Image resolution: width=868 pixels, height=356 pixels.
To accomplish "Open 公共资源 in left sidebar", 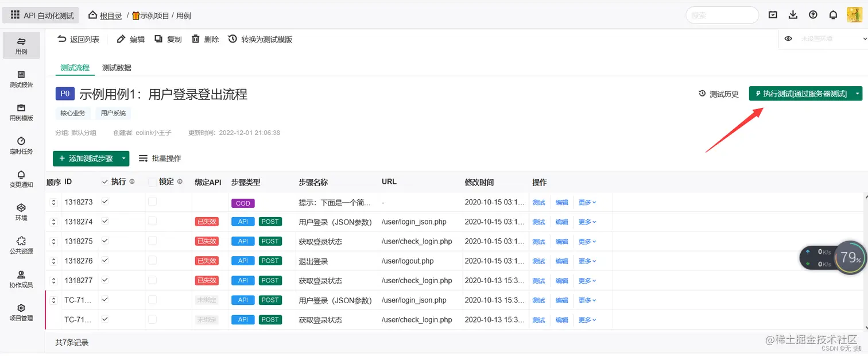I will pos(21,245).
